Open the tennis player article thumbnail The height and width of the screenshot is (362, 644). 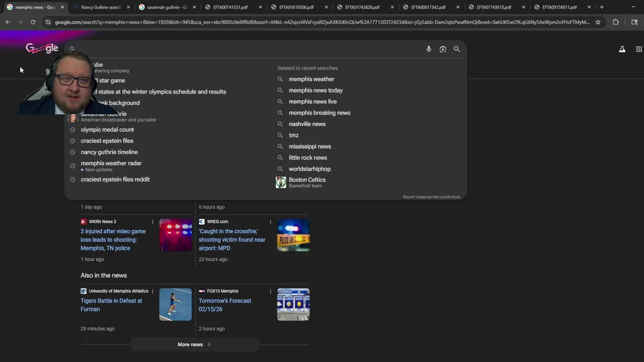176,304
